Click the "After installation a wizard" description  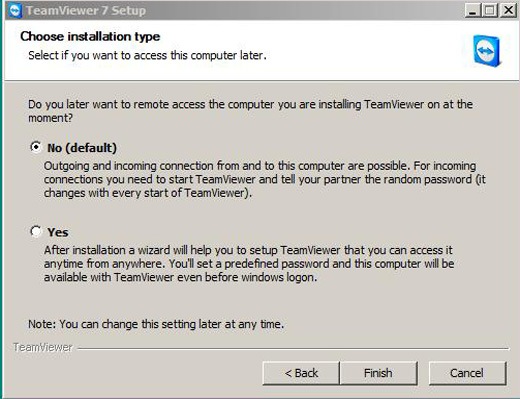[249, 264]
